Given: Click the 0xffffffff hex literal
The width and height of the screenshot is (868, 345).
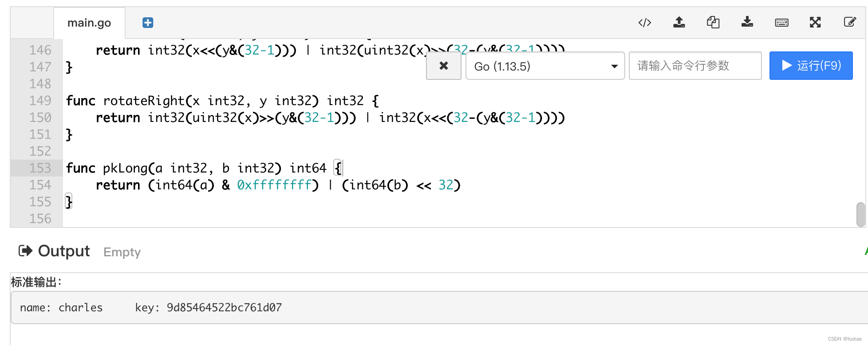Looking at the screenshot, I should point(274,185).
